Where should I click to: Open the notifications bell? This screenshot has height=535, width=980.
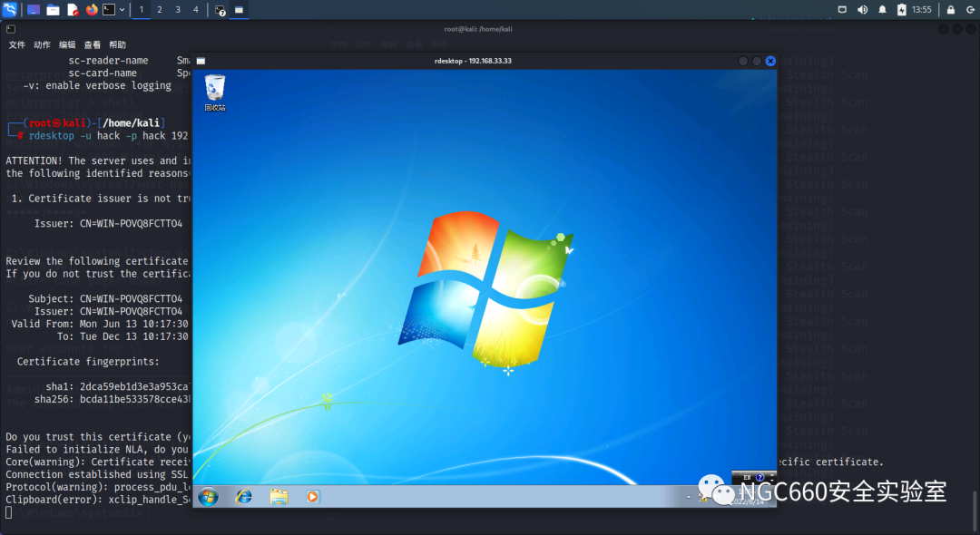pos(882,9)
